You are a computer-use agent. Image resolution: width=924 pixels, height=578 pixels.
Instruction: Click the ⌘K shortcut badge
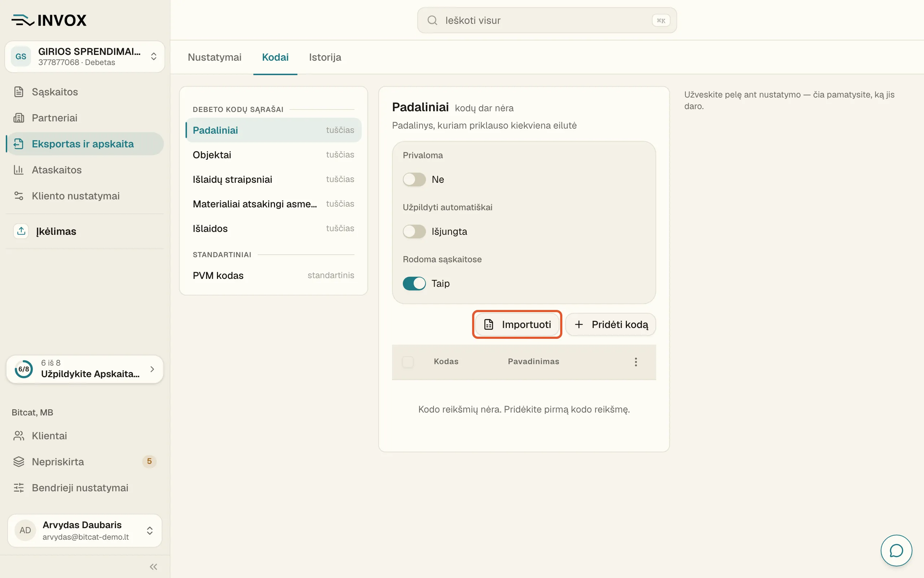point(661,21)
